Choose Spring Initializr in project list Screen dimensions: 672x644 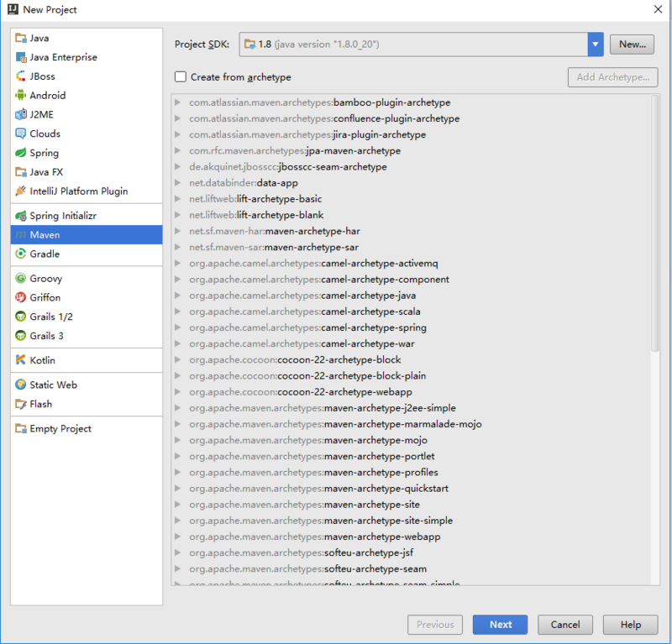point(87,216)
